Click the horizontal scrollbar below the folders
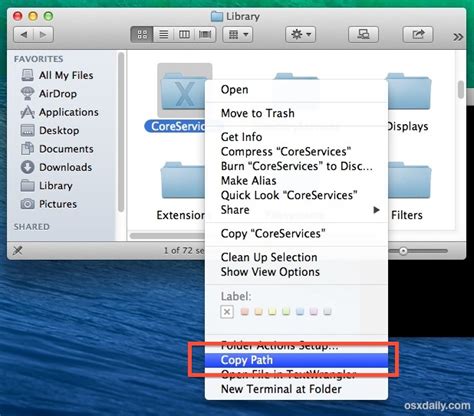Screen dimensions: 474x416 coord(167,236)
